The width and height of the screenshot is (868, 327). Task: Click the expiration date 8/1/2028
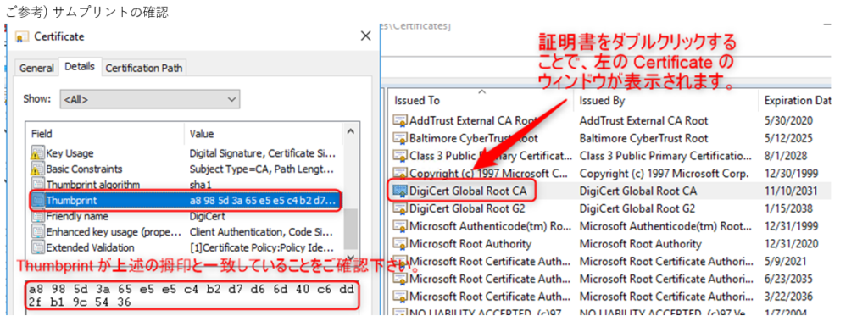[x=785, y=156]
